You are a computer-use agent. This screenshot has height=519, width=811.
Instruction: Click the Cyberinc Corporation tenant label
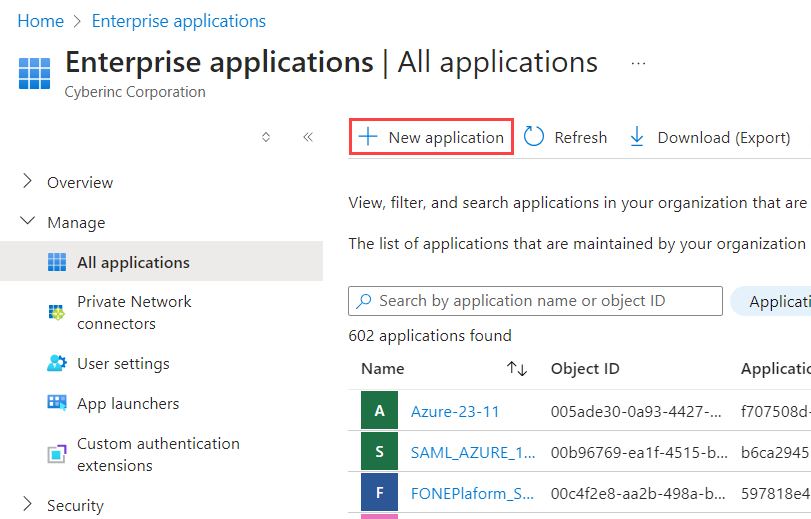click(135, 92)
